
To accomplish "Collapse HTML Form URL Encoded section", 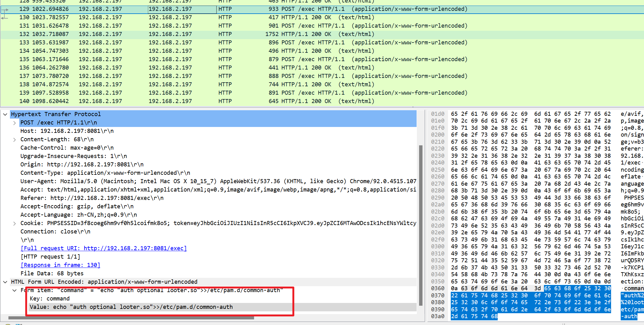I will click(5, 282).
